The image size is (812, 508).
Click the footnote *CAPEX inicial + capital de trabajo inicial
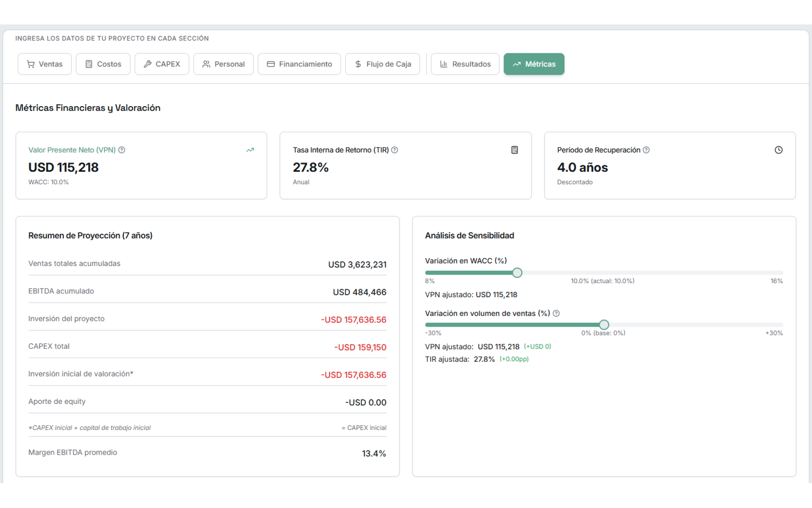coord(90,428)
